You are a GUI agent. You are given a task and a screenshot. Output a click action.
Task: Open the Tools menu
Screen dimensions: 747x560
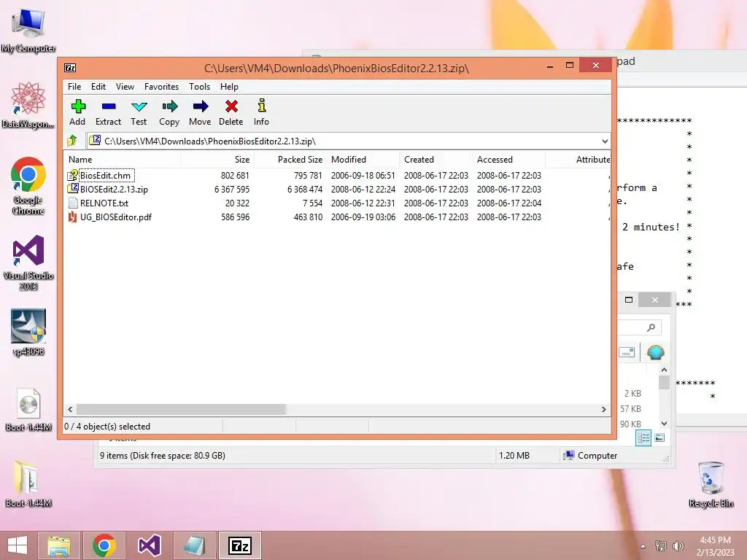point(199,87)
